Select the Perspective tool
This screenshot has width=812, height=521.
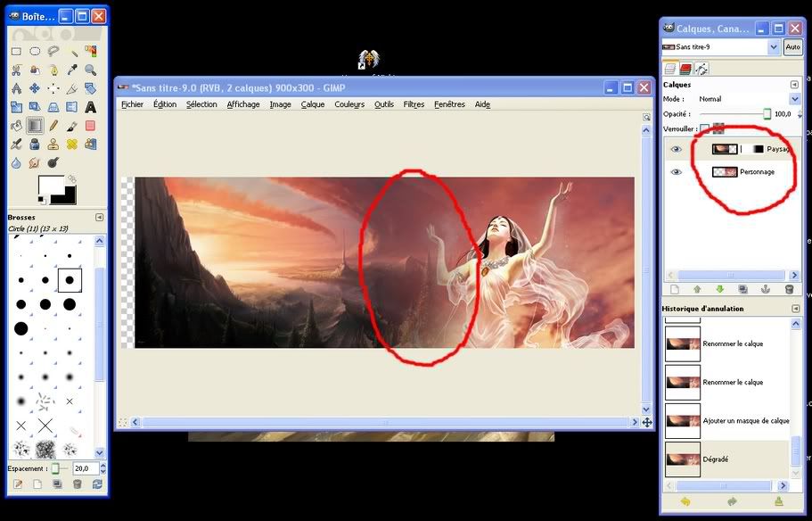tap(53, 107)
